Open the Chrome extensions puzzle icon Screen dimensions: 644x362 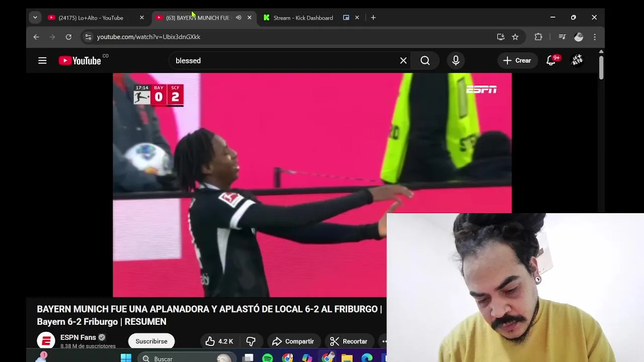[538, 37]
